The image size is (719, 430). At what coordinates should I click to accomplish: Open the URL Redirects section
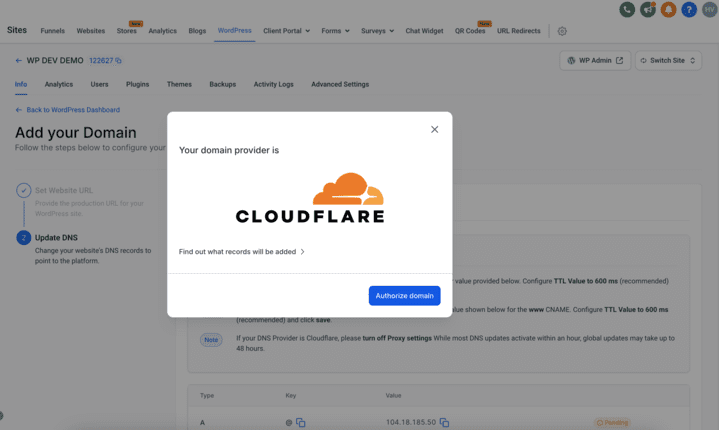[x=519, y=31]
